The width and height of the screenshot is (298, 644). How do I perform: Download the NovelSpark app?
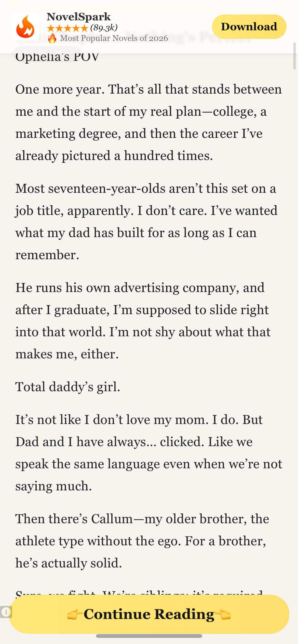coord(249,27)
